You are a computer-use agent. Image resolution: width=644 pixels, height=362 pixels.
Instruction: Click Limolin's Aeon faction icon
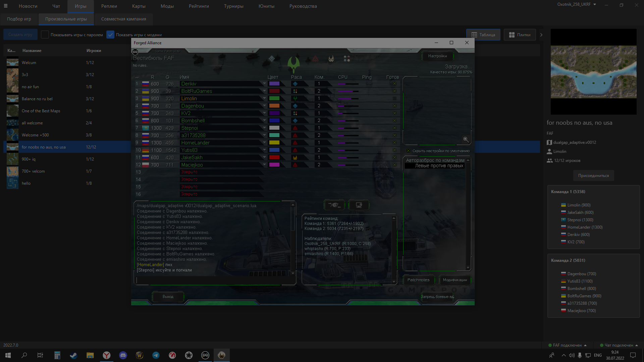(x=295, y=99)
